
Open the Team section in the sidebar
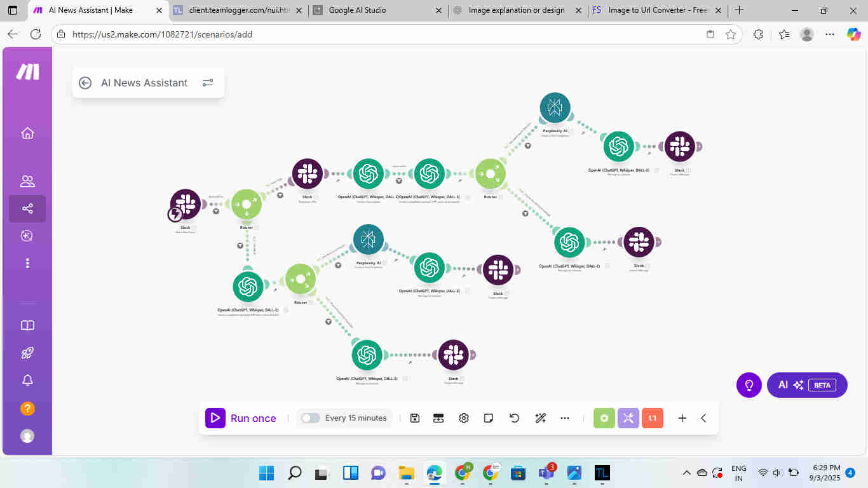click(x=27, y=182)
